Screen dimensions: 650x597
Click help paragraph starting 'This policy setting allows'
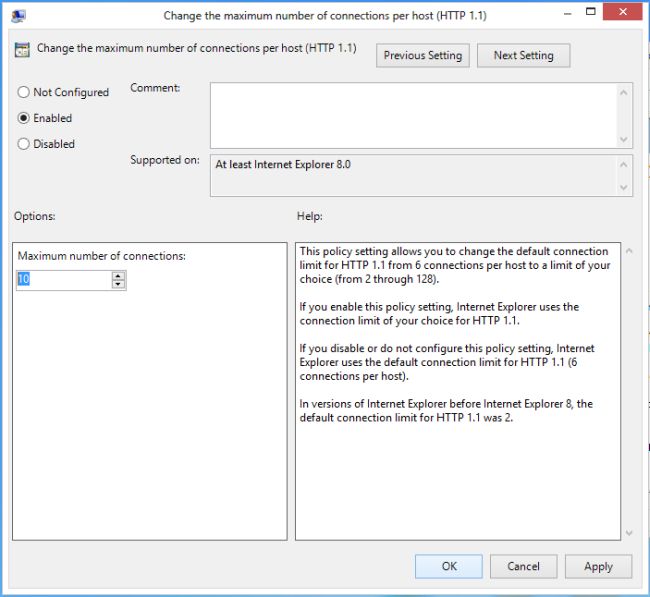[x=455, y=265]
